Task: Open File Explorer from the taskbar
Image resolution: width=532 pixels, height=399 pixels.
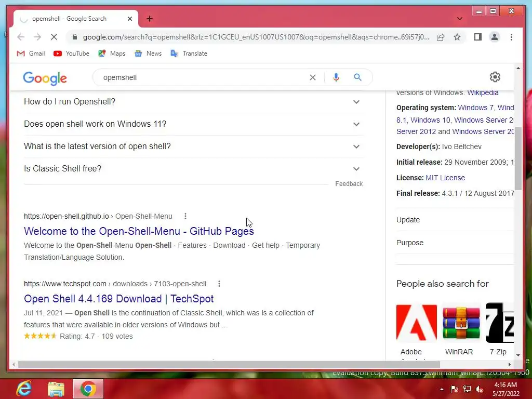Action: pos(56,389)
